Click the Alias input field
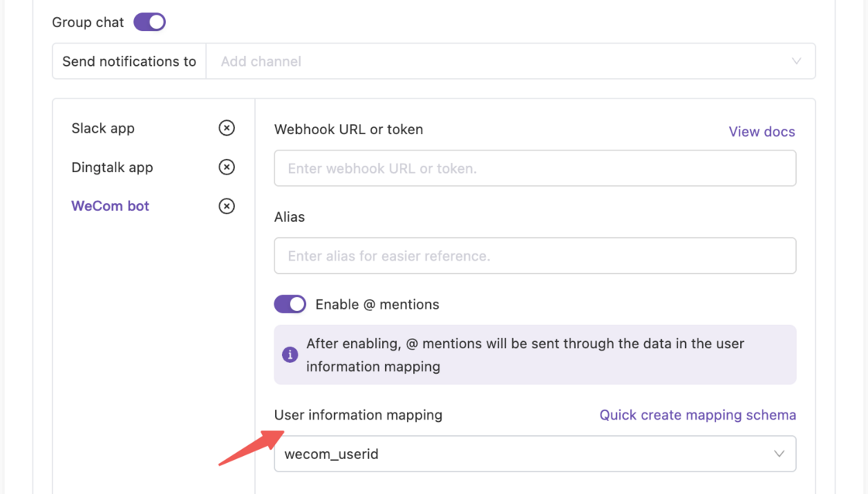The image size is (868, 494). coord(535,255)
